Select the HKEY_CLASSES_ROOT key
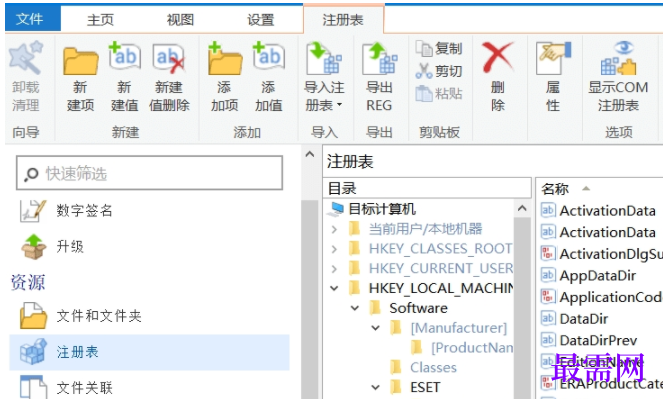Screen dimensions: 663x399 click(440, 249)
